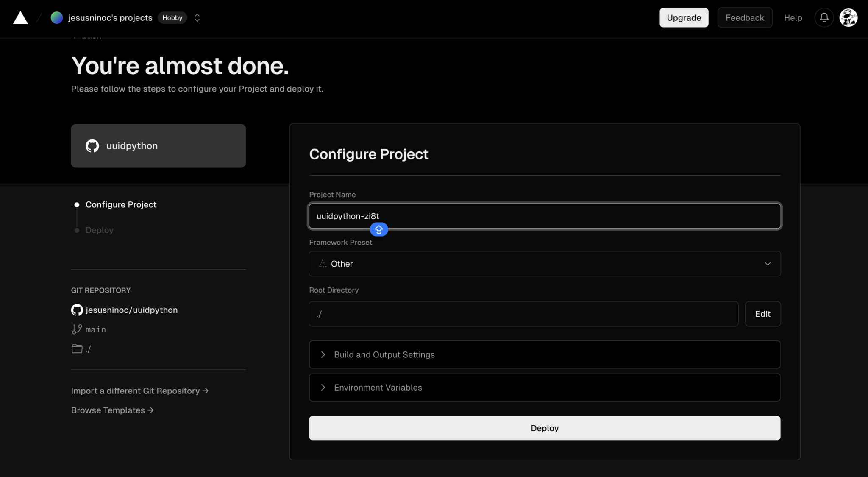
Task: Click the Upgrade button
Action: [x=684, y=18]
